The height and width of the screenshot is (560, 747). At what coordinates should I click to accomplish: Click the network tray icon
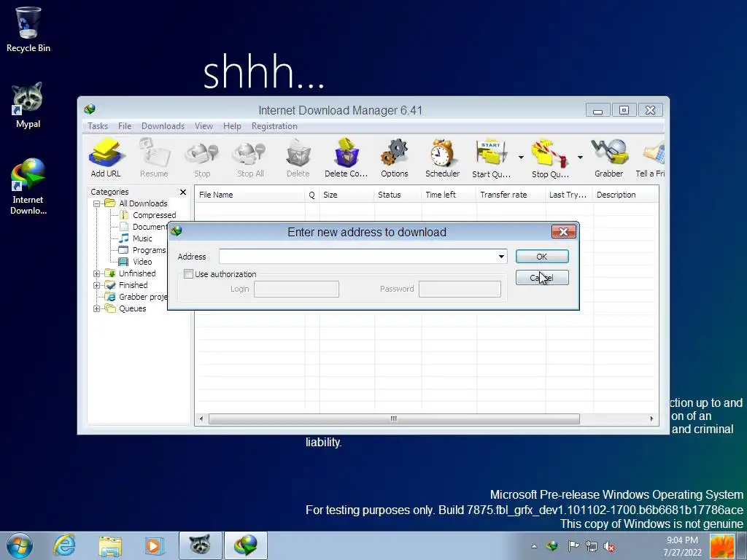pyautogui.click(x=591, y=546)
